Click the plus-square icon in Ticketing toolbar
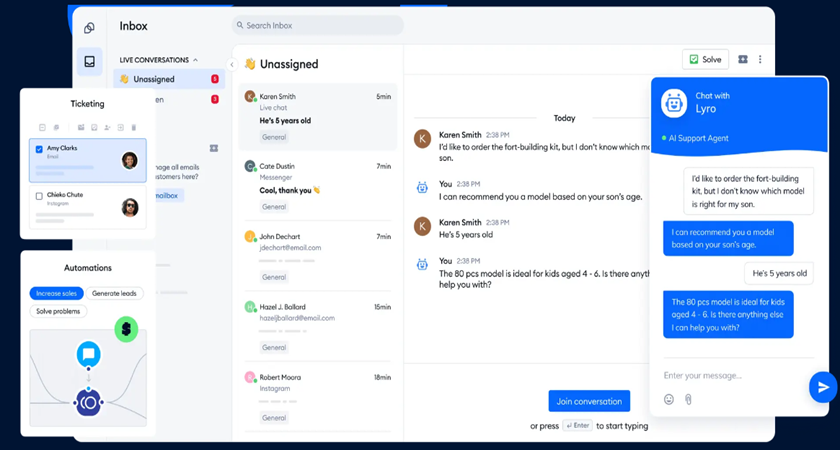Screen dimensions: 840x450 121,128
